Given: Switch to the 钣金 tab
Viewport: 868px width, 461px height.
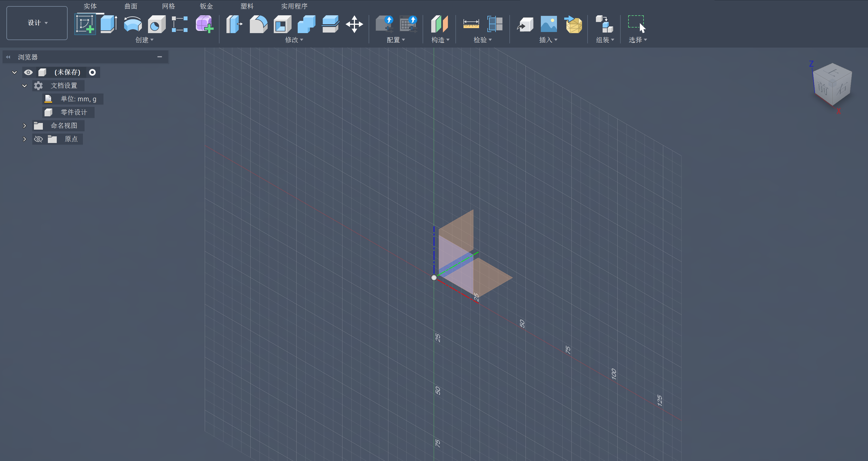Looking at the screenshot, I should [206, 6].
